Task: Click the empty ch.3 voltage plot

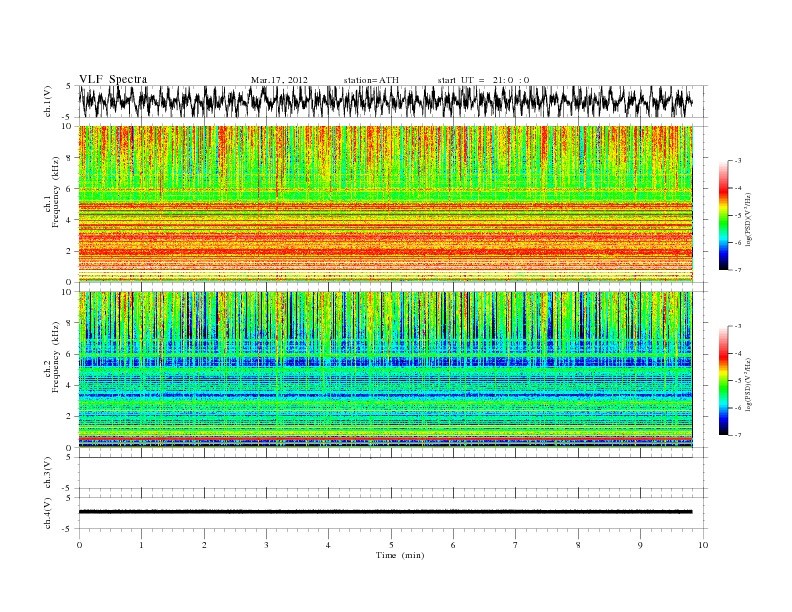Action: [x=392, y=473]
